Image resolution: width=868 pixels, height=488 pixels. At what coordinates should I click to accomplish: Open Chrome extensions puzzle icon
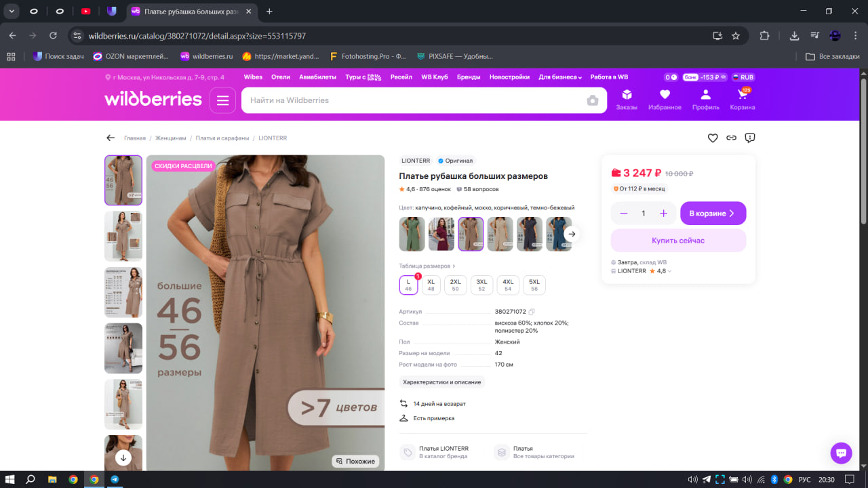coord(765,36)
